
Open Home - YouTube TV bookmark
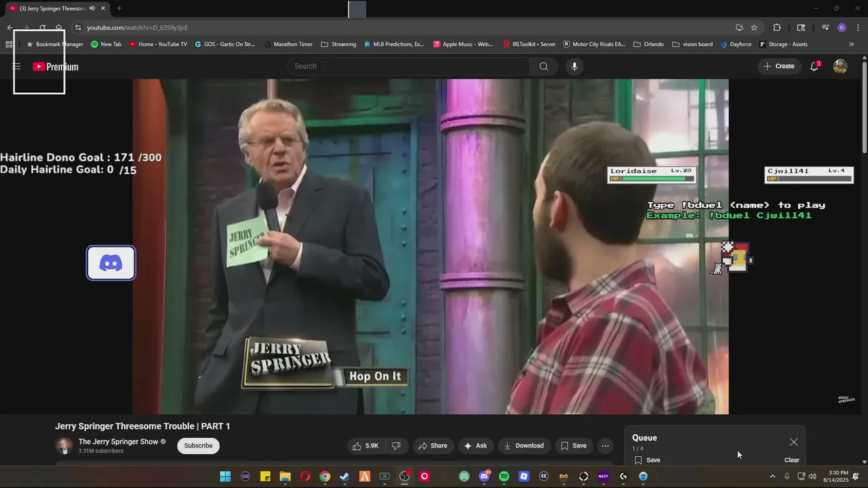(158, 44)
